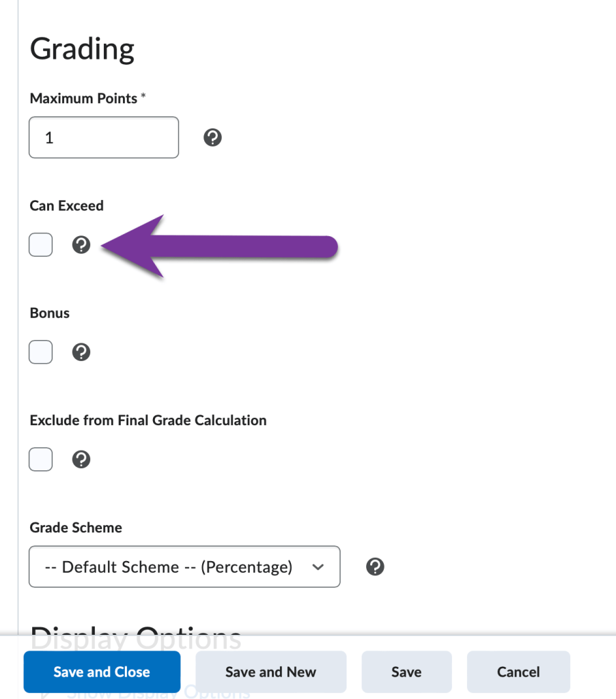
Task: Click the Show Display Options disclosure triangle
Action: pos(44,691)
